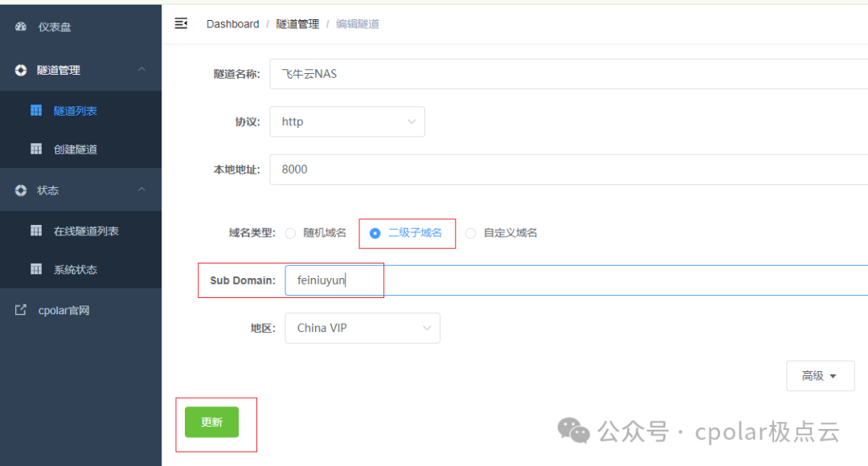The height and width of the screenshot is (466, 868).
Task: Click the 创建隧道 grid icon
Action: [36, 149]
